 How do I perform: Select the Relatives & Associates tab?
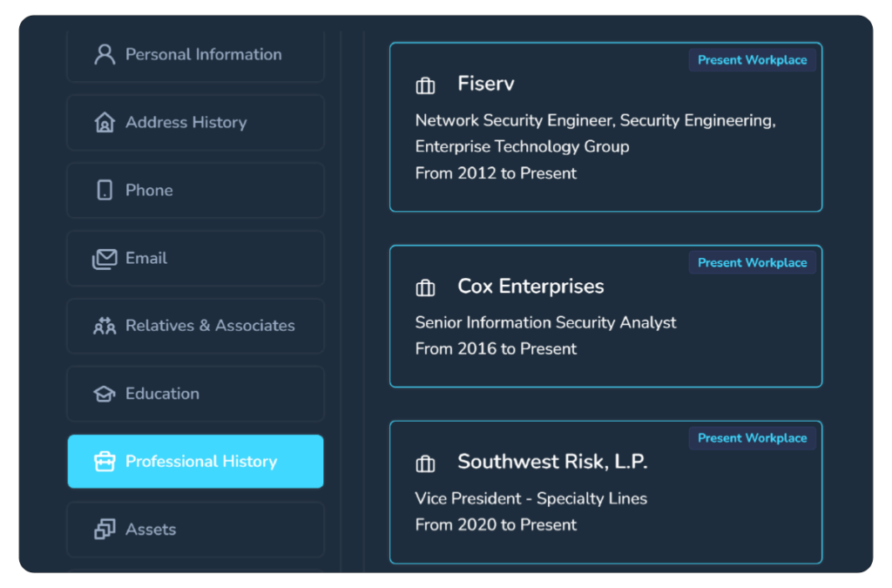pos(196,326)
